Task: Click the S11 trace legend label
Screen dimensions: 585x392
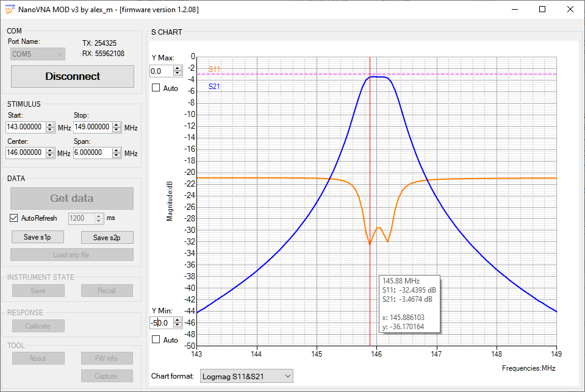Action: coord(214,69)
